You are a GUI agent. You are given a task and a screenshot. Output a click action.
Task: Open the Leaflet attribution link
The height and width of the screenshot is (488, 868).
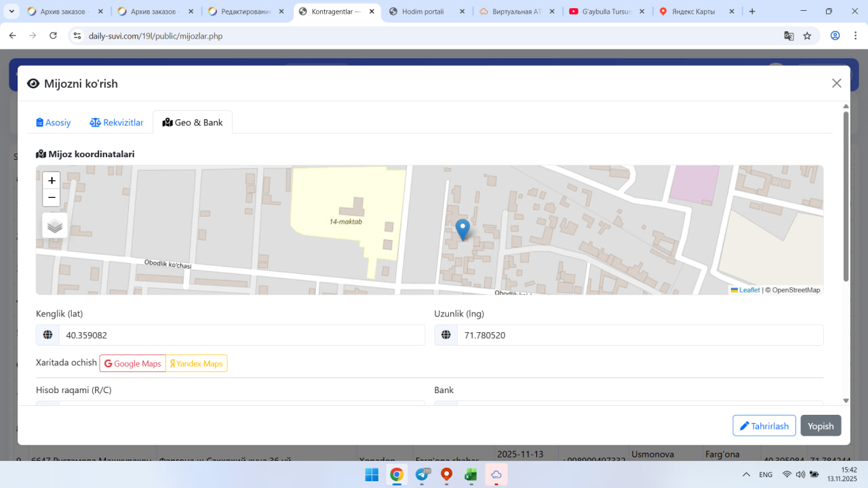click(x=745, y=290)
